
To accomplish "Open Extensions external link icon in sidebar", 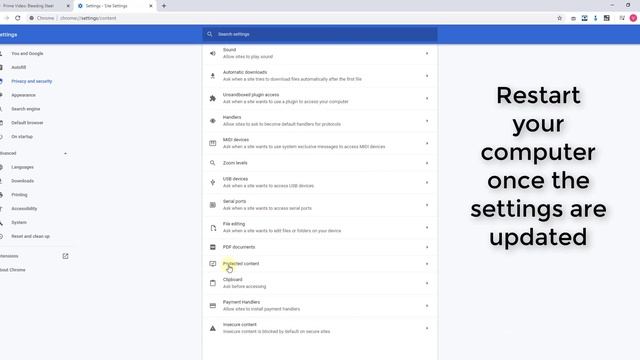I will coord(65,256).
